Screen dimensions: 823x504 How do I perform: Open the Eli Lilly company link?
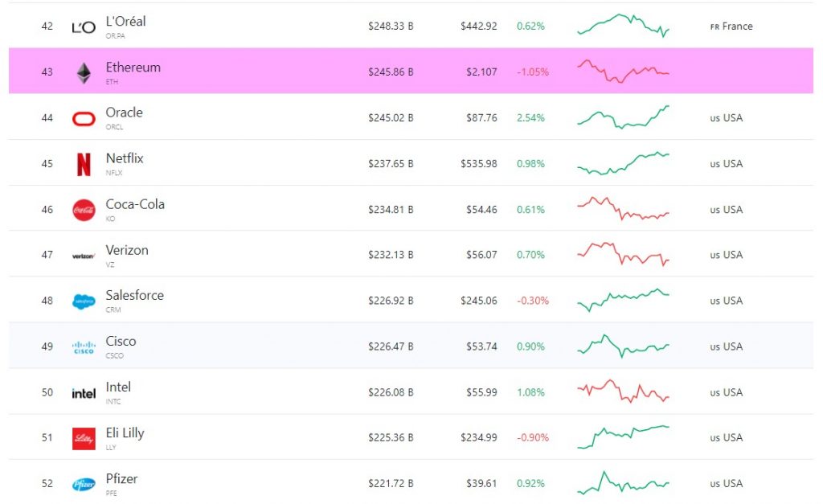(x=125, y=433)
